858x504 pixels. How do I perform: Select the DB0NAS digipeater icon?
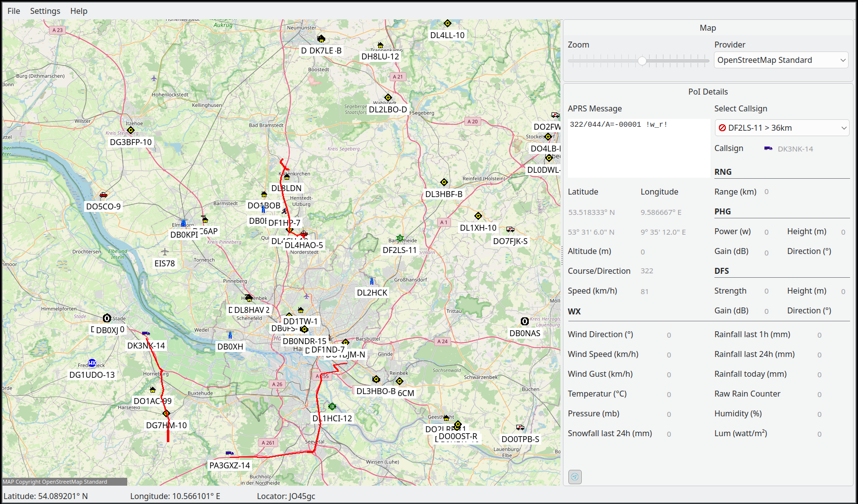525,322
